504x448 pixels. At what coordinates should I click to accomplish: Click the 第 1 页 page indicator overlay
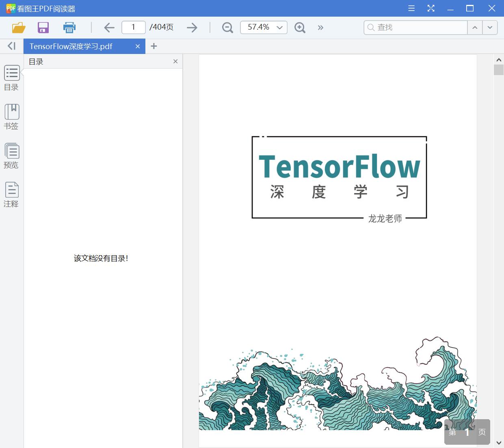[467, 432]
